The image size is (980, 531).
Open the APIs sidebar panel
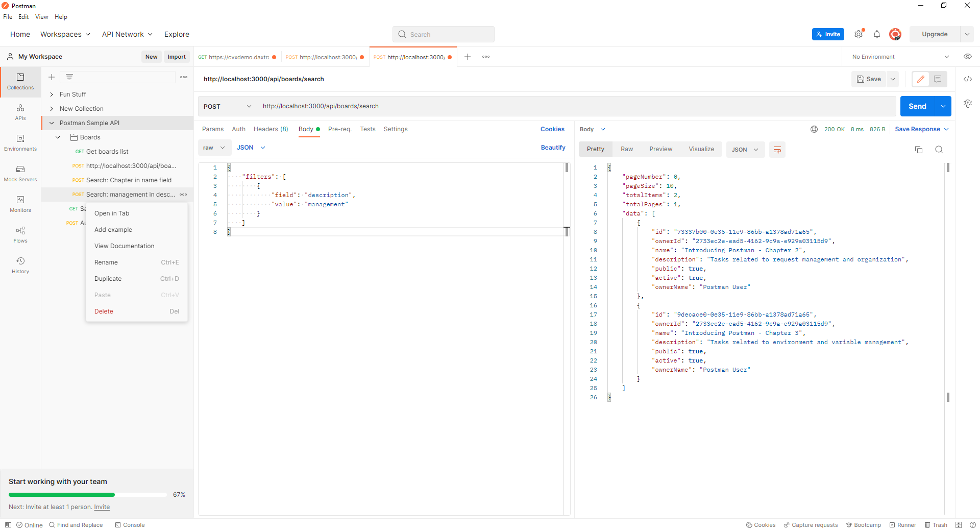(20, 112)
